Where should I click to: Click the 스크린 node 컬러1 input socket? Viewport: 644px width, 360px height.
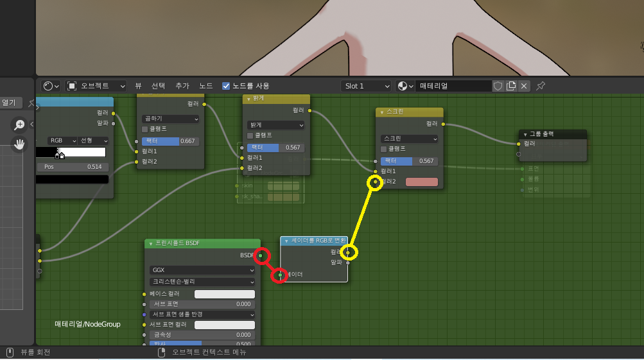pyautogui.click(x=376, y=171)
